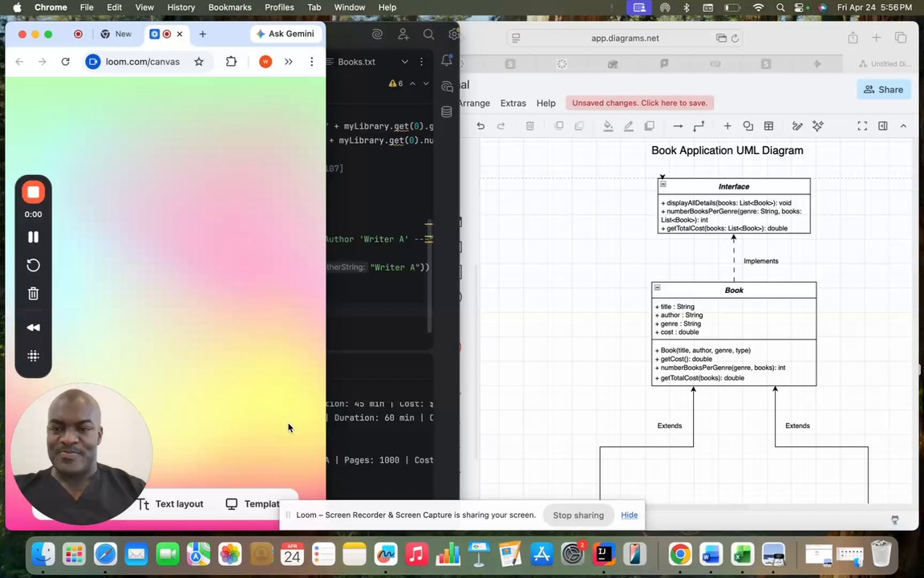Collapse the diagrams.net toolbar with up chevron
The image size is (924, 578).
click(x=903, y=125)
